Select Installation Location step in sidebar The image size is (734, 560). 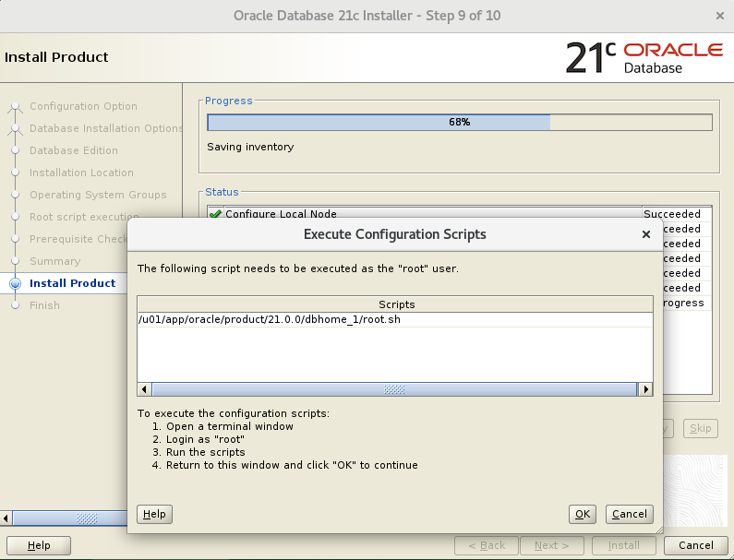point(81,173)
